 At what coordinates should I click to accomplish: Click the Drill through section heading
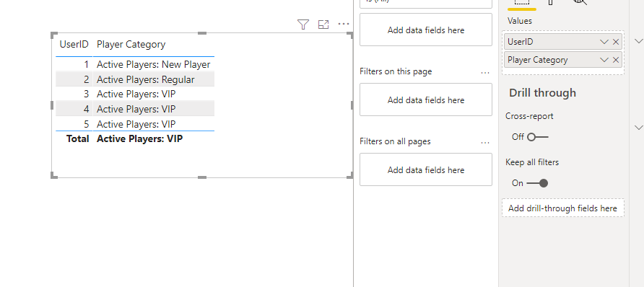(x=542, y=92)
